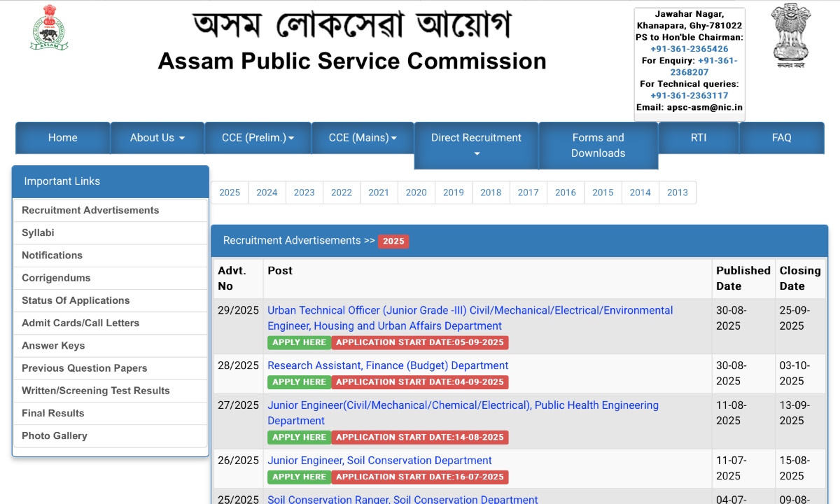Select the 2020 year tab

pyautogui.click(x=416, y=192)
